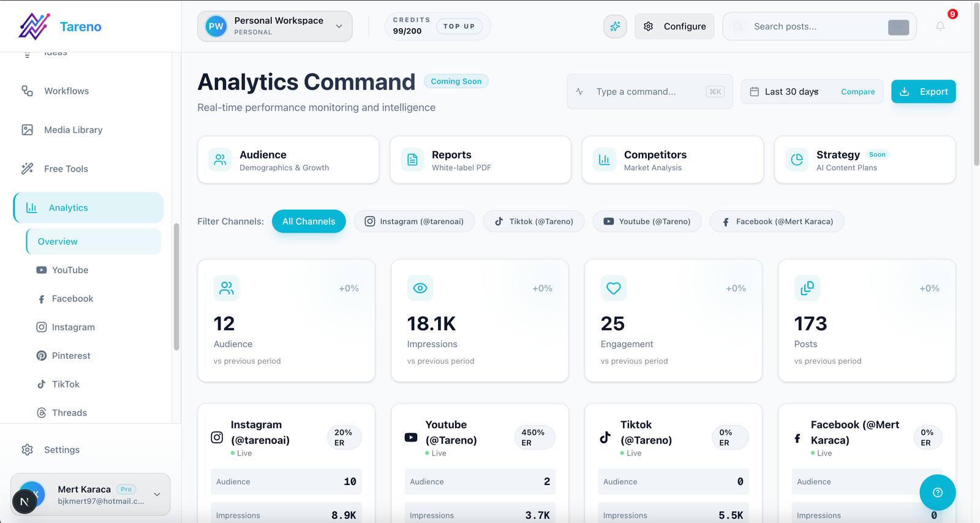Click the Facebook icon in sidebar
The width and height of the screenshot is (980, 523).
pyautogui.click(x=41, y=299)
